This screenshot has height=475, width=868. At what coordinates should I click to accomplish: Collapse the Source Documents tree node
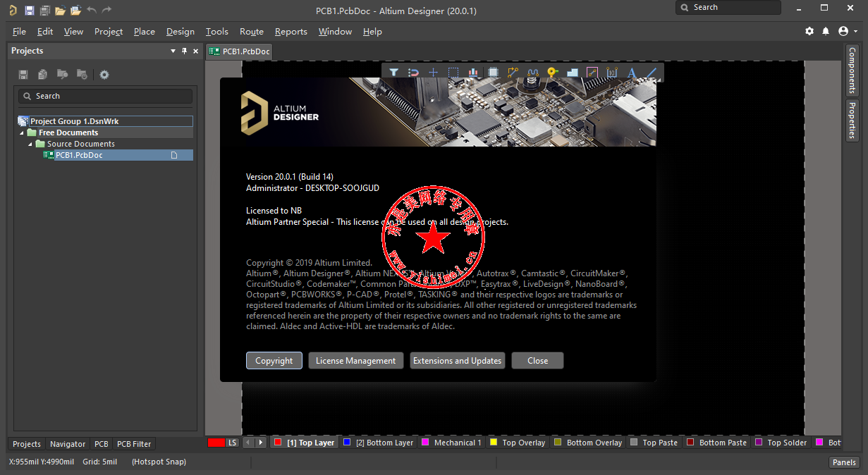(x=30, y=144)
